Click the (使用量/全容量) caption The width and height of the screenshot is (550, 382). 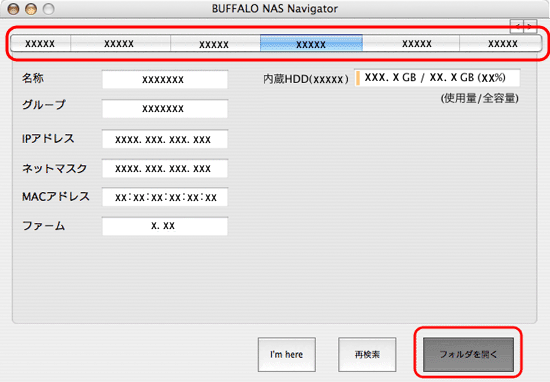(479, 98)
